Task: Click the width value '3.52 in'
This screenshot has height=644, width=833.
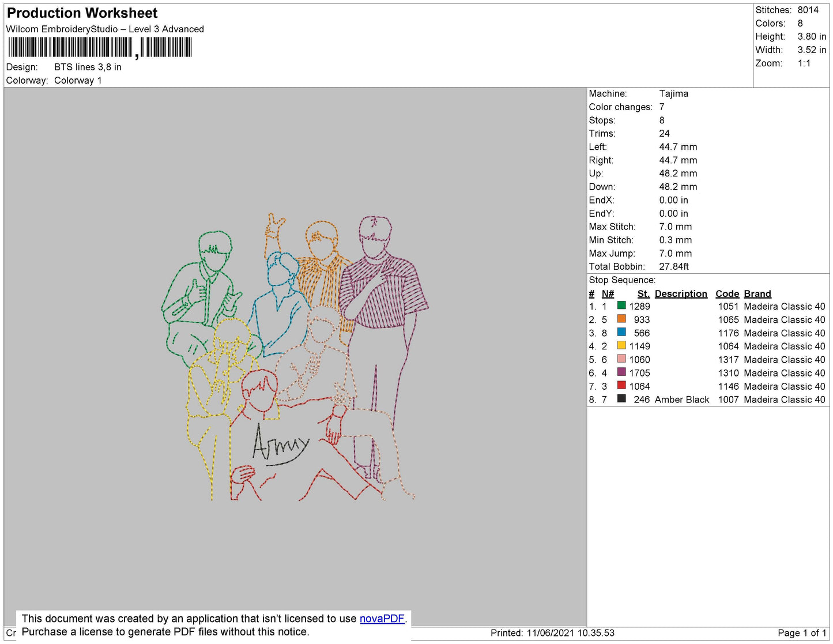Action: point(812,50)
